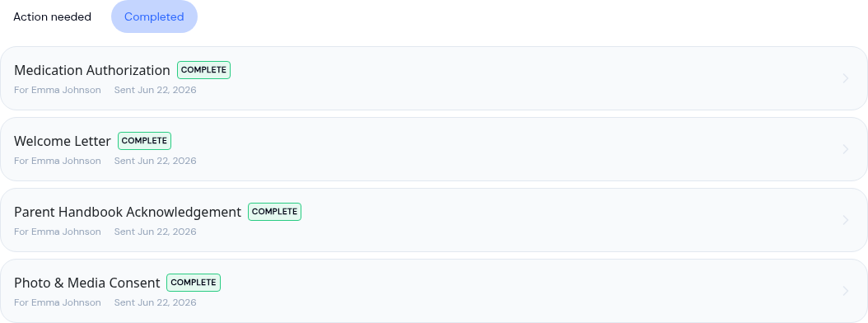Click COMPLETE badge next to Parent Handbook Acknowledgement
The height and width of the screenshot is (323, 868).
click(274, 212)
